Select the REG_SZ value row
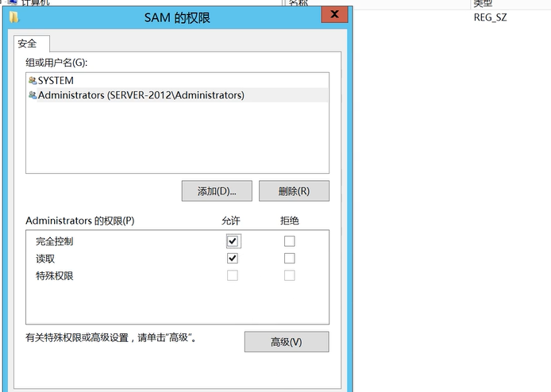 [490, 17]
